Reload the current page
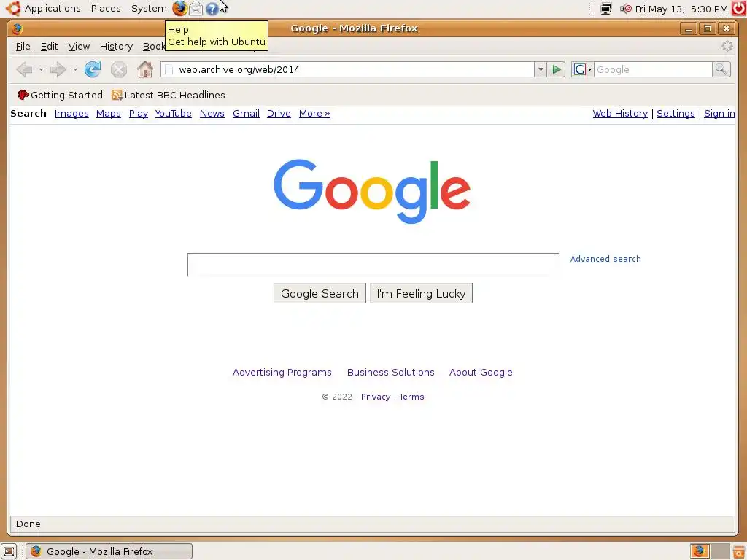The width and height of the screenshot is (747, 560). pos(93,69)
